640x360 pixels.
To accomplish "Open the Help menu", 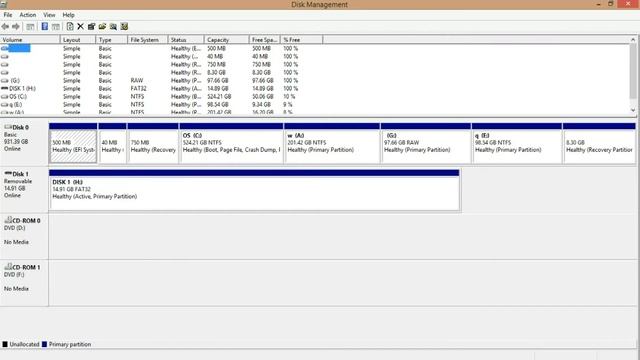I will pos(69,15).
